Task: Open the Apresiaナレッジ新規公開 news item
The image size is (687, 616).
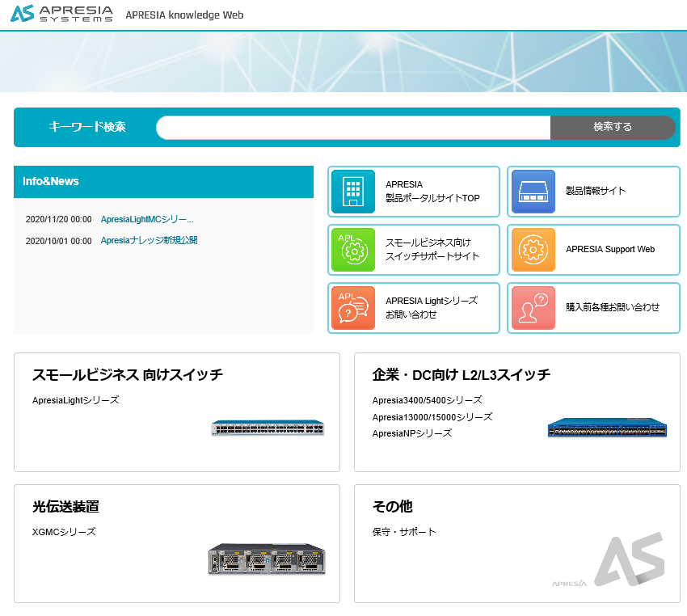Action: click(149, 241)
